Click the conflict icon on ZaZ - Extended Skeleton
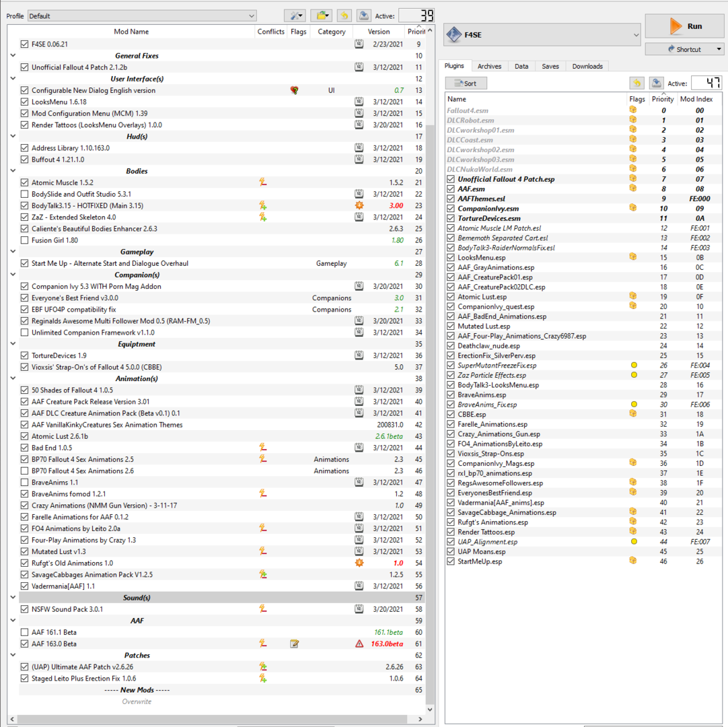 (263, 217)
